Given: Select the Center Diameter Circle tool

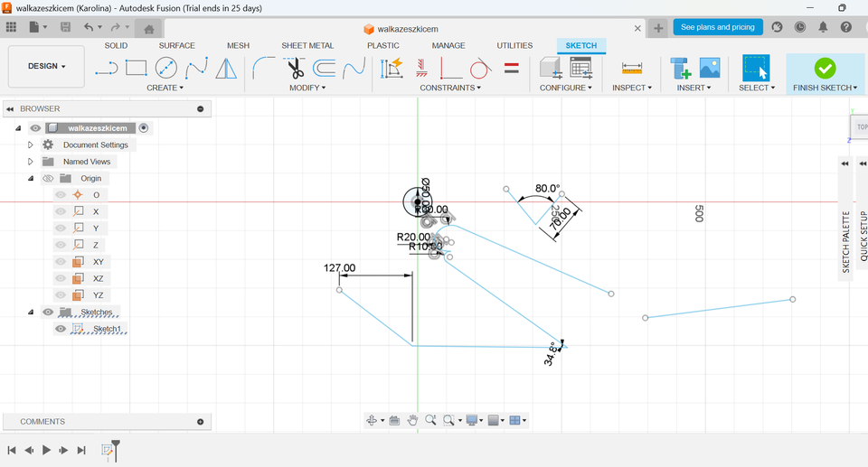Looking at the screenshot, I should point(166,68).
